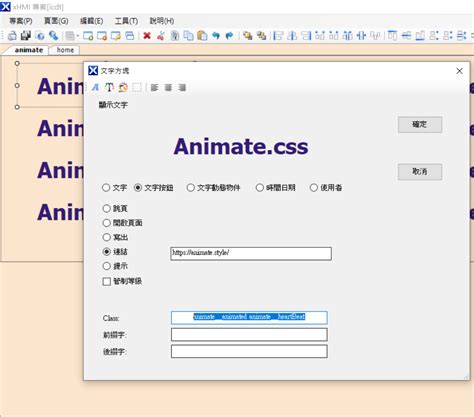The width and height of the screenshot is (474, 417).
Task: Click the clipboard paste icon
Action: click(x=202, y=35)
